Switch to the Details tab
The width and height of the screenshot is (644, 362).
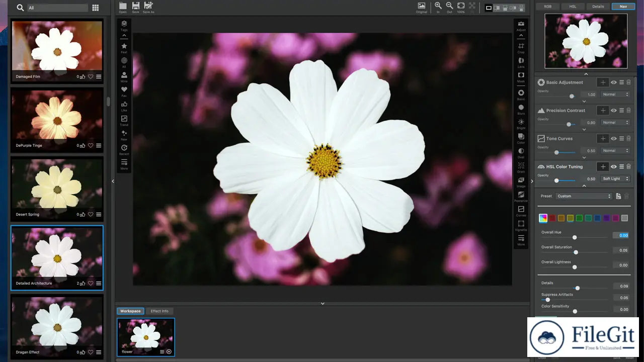[x=598, y=7]
